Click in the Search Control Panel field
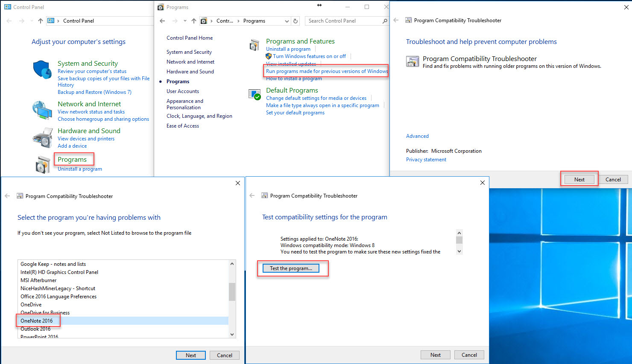 [344, 21]
